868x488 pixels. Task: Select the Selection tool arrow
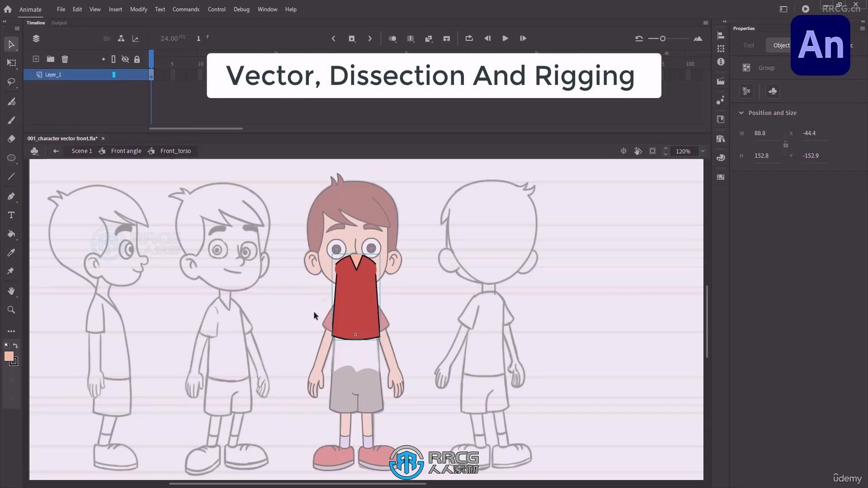[x=11, y=44]
